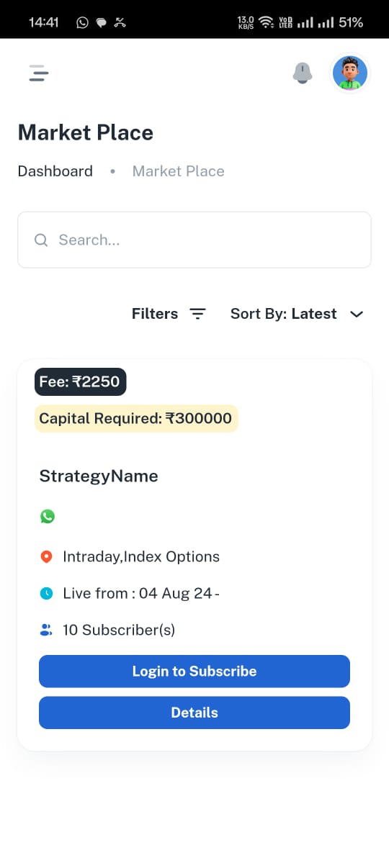Tap the Capital Required ₹300000 badge
Screen dimensions: 389x868
coord(136,418)
